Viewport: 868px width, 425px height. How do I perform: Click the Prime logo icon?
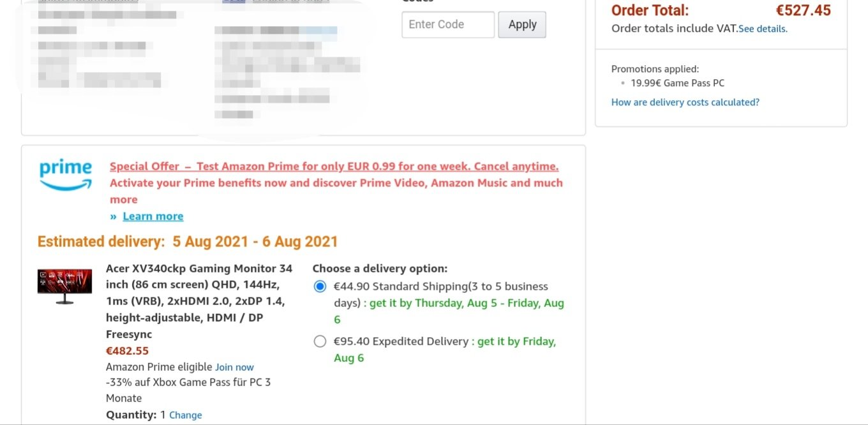tap(66, 175)
